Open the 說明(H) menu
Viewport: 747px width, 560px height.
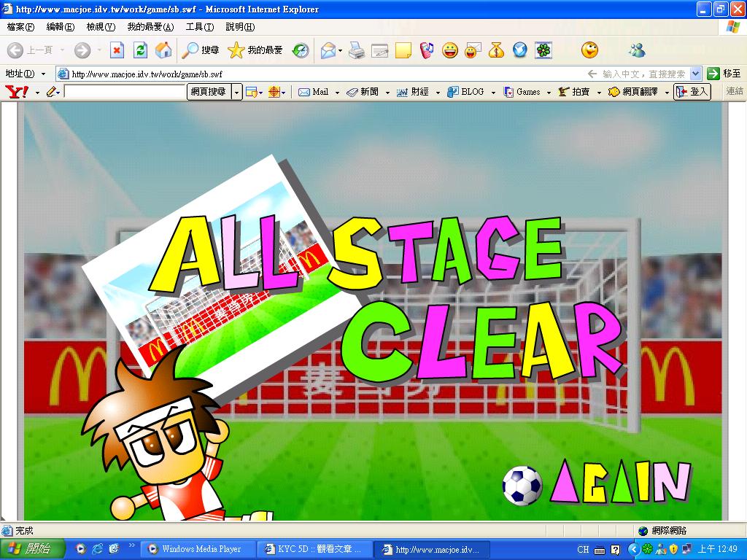[x=240, y=27]
